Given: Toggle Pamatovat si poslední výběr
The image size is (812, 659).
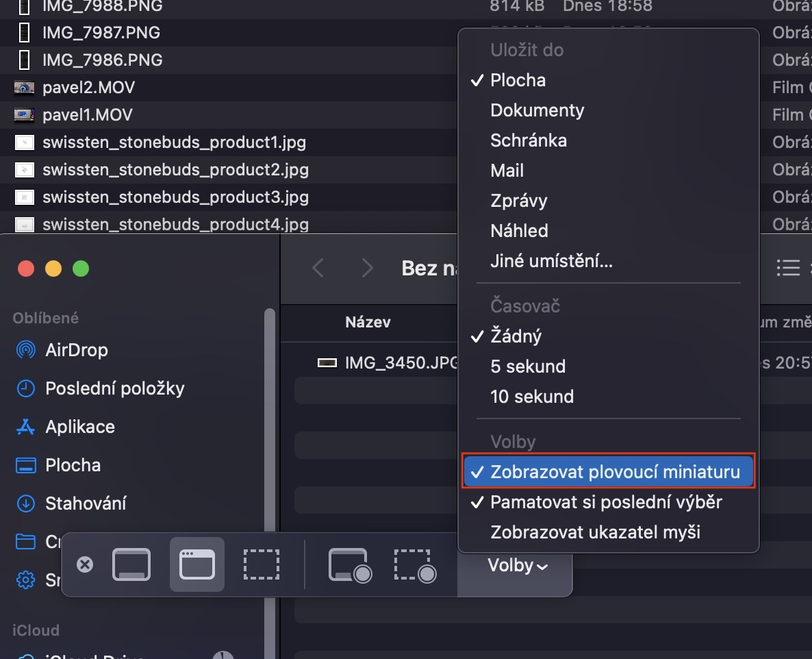Looking at the screenshot, I should [x=606, y=502].
